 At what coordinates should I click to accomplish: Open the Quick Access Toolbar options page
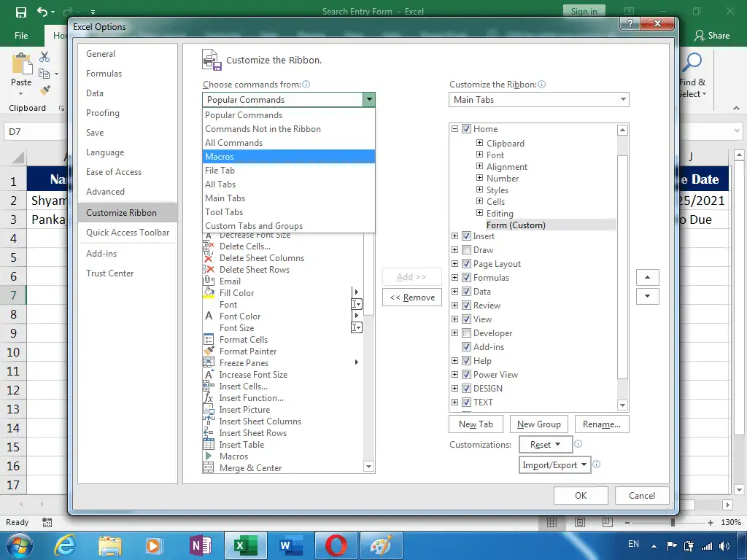click(x=128, y=233)
